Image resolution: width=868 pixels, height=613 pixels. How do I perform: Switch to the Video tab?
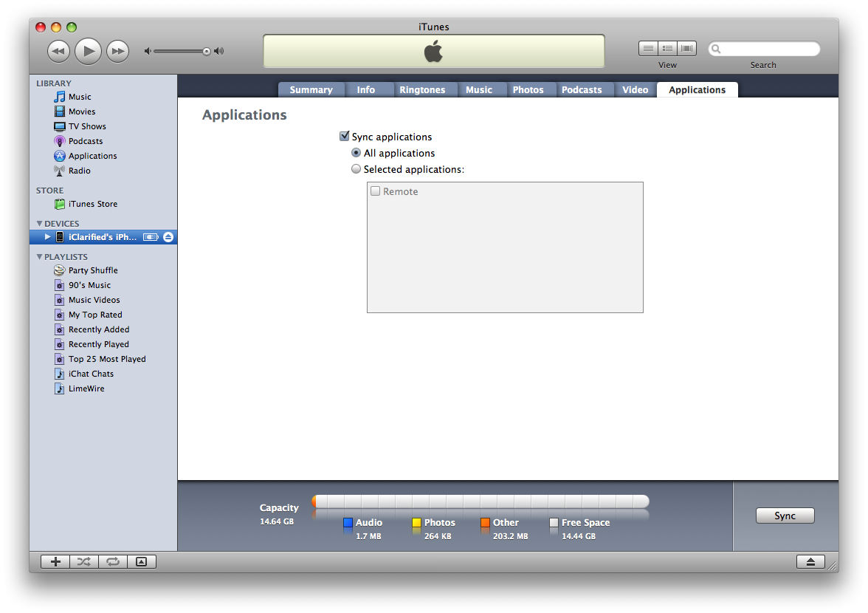[635, 89]
